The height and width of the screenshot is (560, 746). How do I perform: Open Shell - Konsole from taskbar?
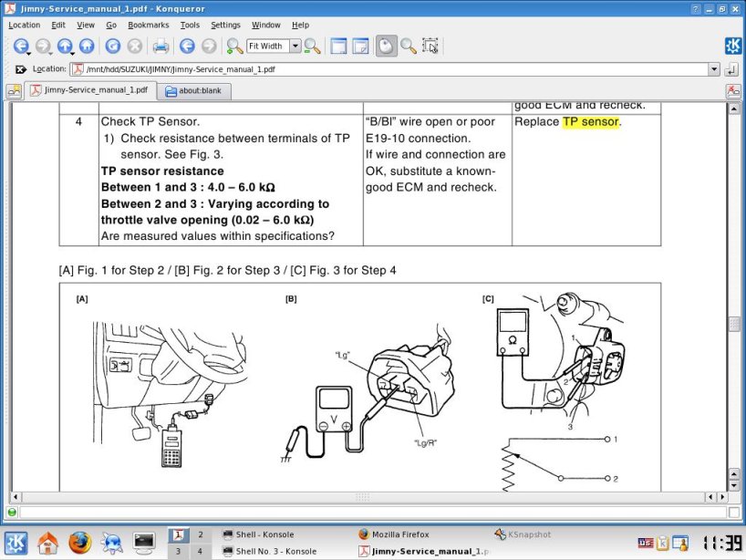[x=264, y=534]
